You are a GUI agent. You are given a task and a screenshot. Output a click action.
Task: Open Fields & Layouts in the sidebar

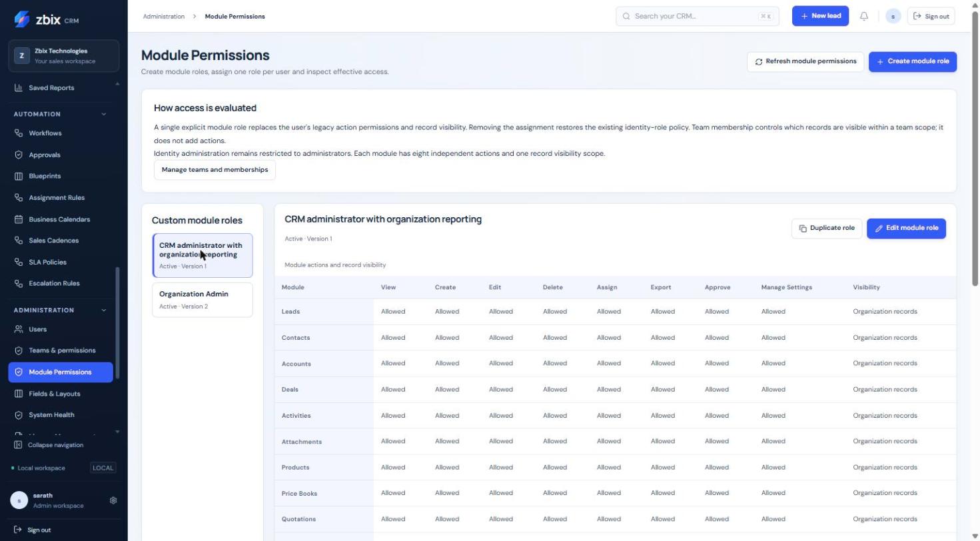coord(60,394)
